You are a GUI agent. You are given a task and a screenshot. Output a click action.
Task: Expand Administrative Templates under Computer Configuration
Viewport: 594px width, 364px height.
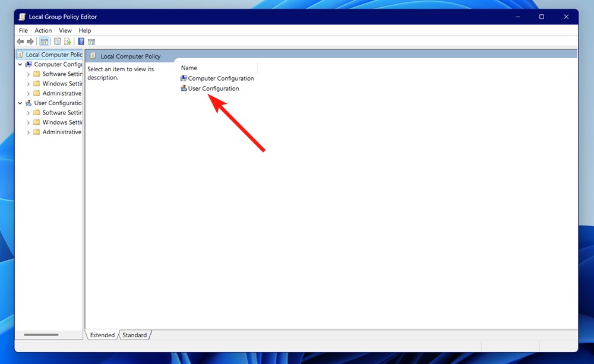28,94
